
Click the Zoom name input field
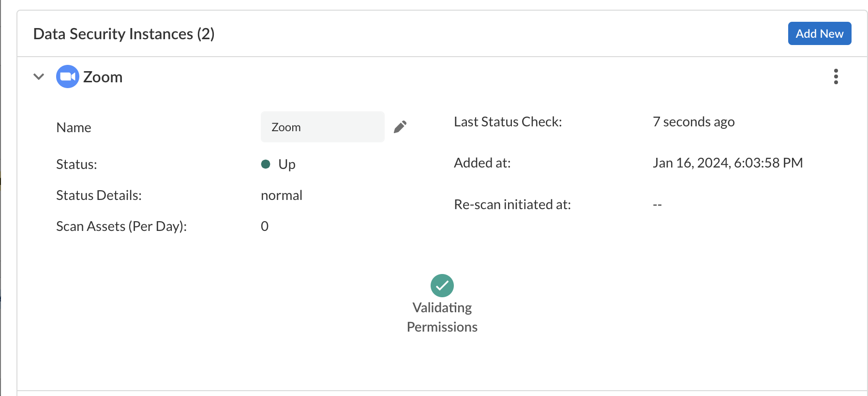[322, 127]
